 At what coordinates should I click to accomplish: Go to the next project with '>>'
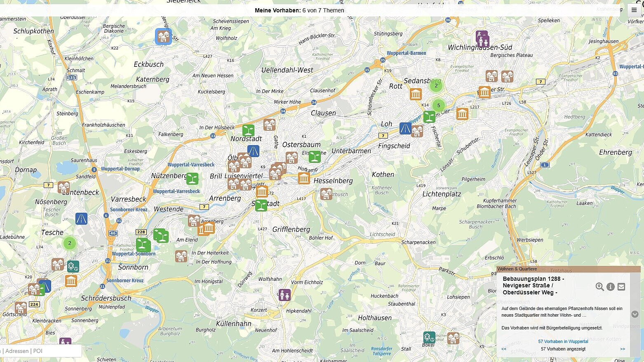[622, 349]
